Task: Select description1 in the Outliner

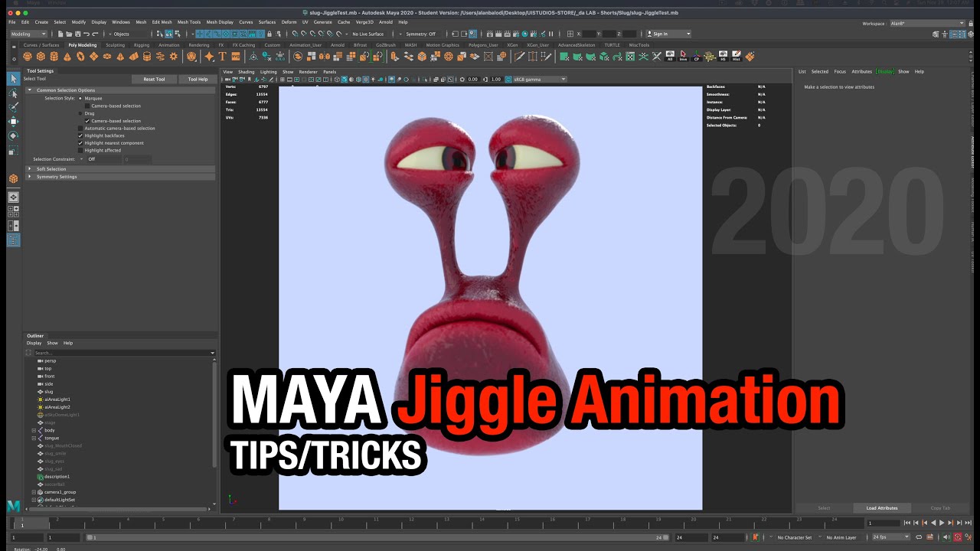Action: (x=57, y=477)
